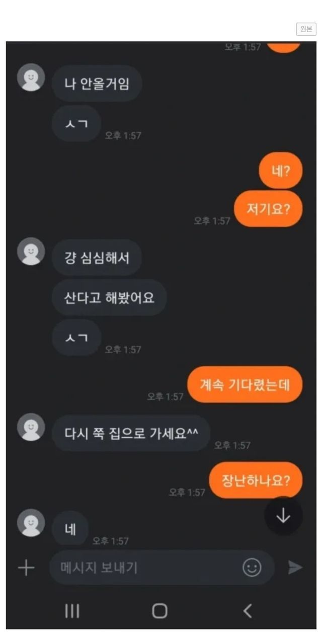Select the orange 저기요? message bubble
This screenshot has width=322, height=644.
[x=268, y=208]
